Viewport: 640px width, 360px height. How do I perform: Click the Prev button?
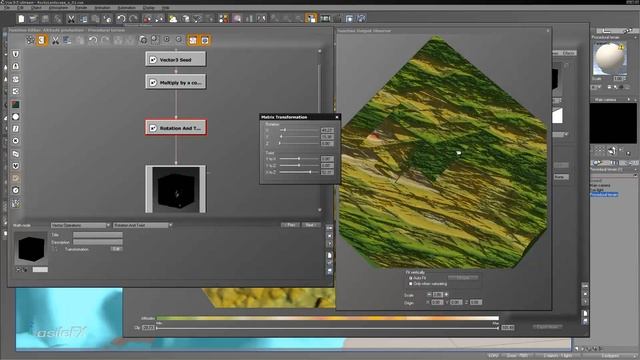click(x=290, y=225)
